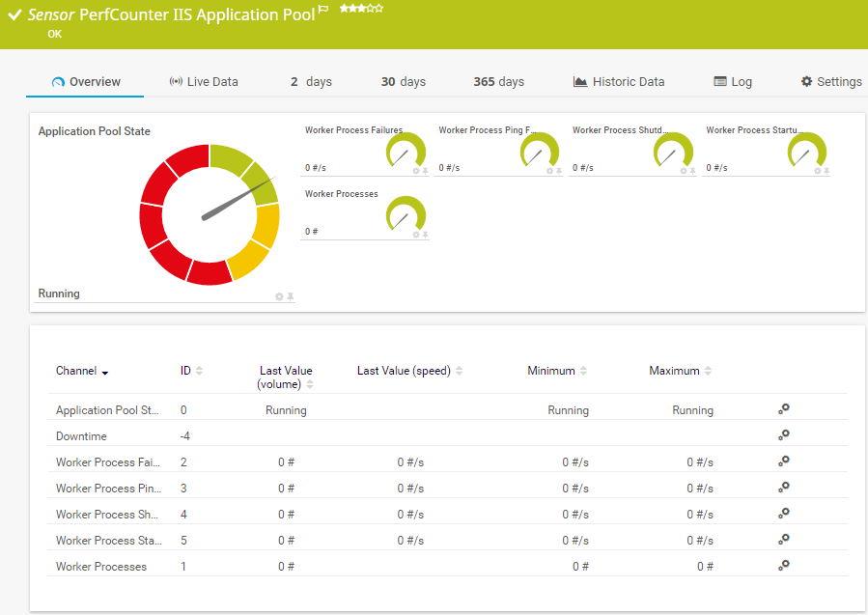Open gear settings under Application Pool State gauge
Viewport: 868px width, 615px height.
279,296
